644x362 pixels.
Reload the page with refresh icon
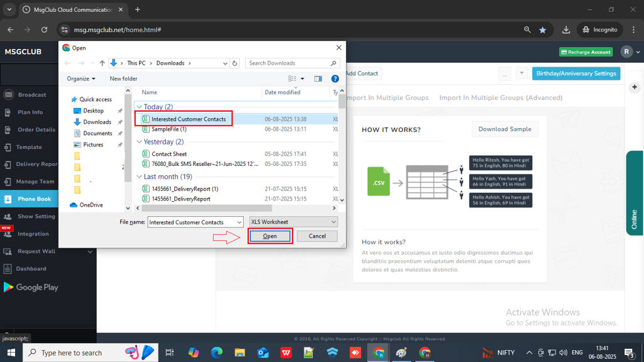coord(45,30)
